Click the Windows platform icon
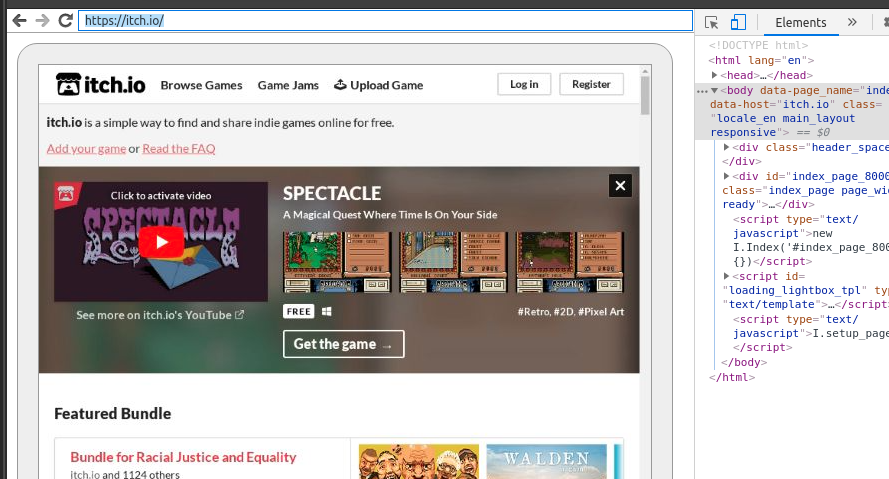The height and width of the screenshot is (479, 889). (x=327, y=311)
